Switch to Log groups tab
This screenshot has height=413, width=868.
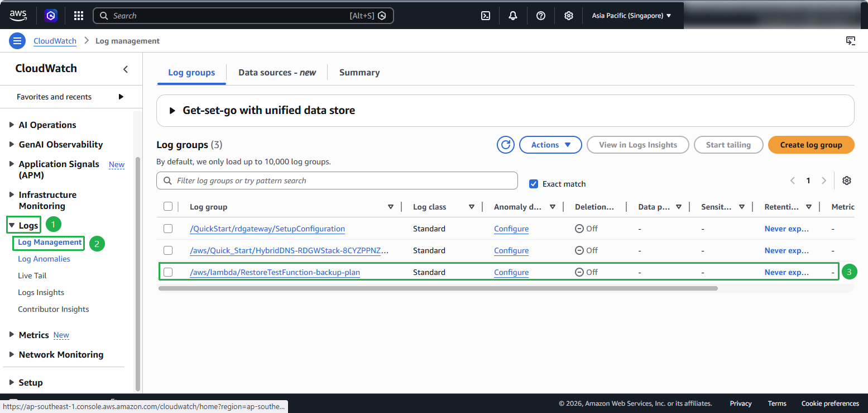191,73
